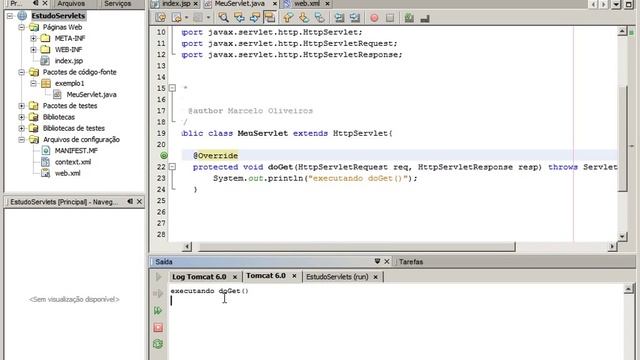The image size is (640, 360).
Task: Click the red Stop Server icon in output sidebar
Action: tap(158, 327)
